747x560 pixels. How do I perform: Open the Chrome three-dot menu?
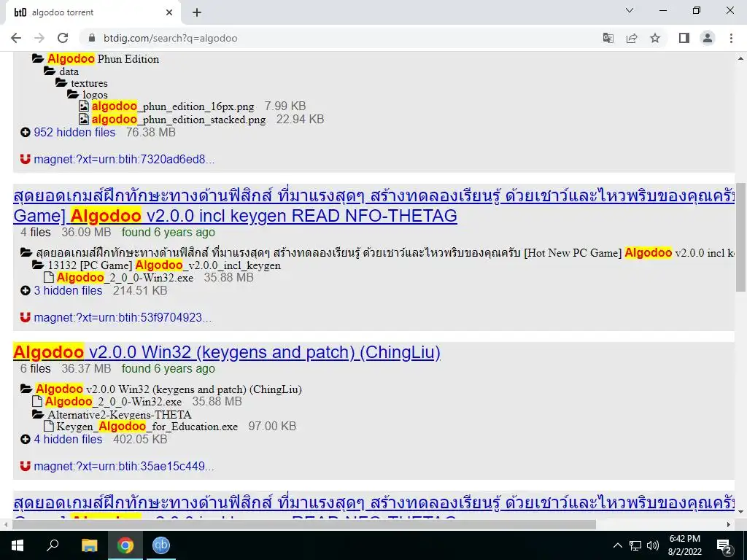[731, 38]
